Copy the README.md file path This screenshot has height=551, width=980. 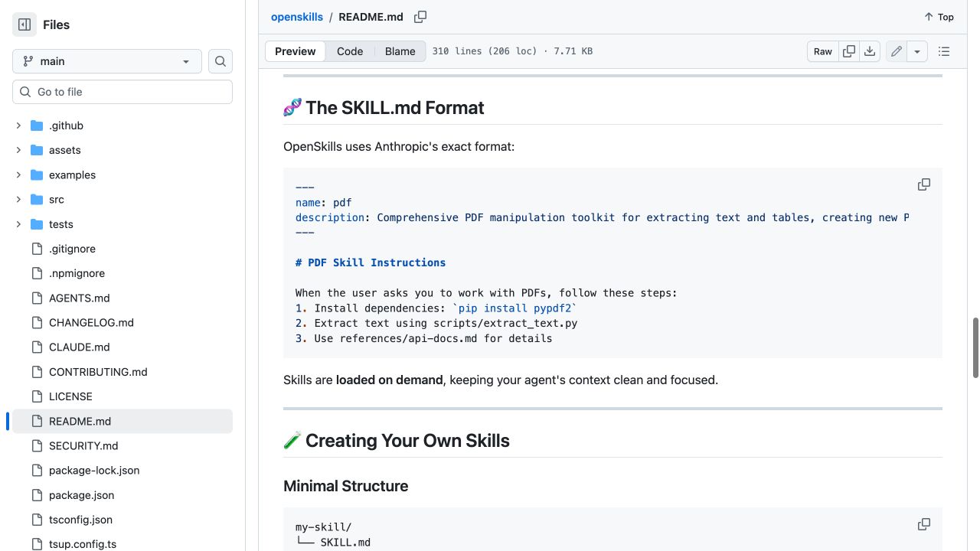[420, 17]
